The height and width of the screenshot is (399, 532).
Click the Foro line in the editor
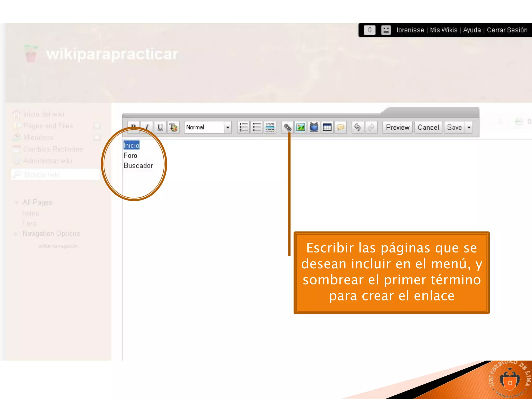[130, 156]
